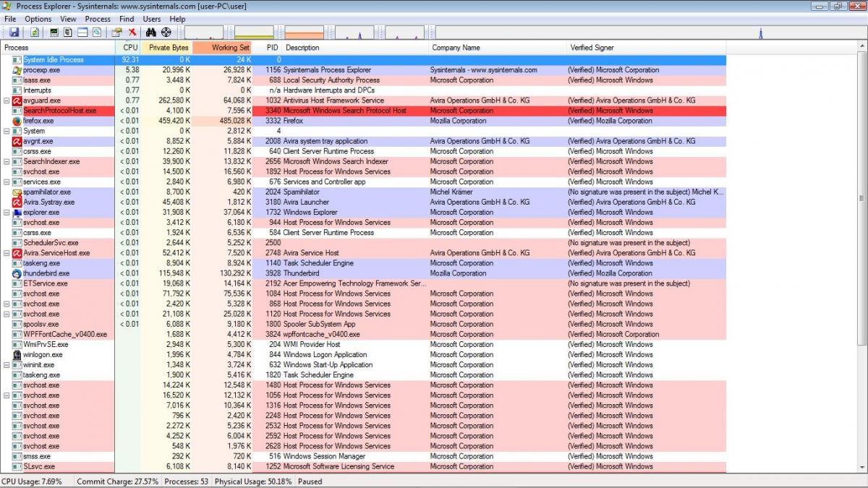Open the Find menu

click(x=127, y=19)
